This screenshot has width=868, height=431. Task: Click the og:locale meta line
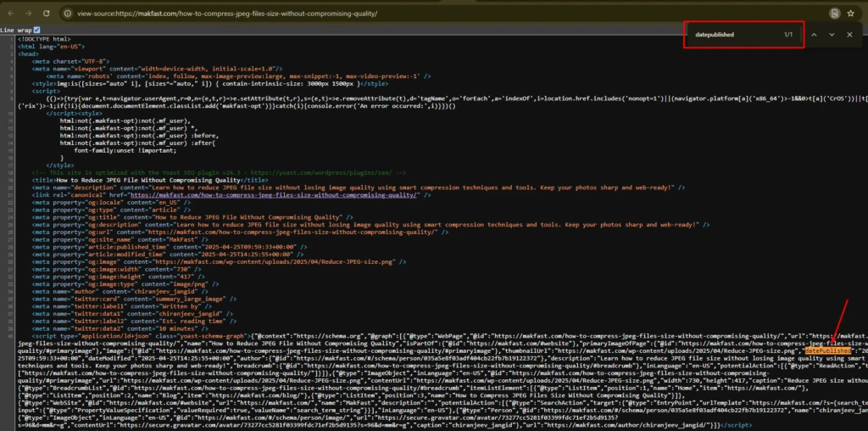coord(111,203)
